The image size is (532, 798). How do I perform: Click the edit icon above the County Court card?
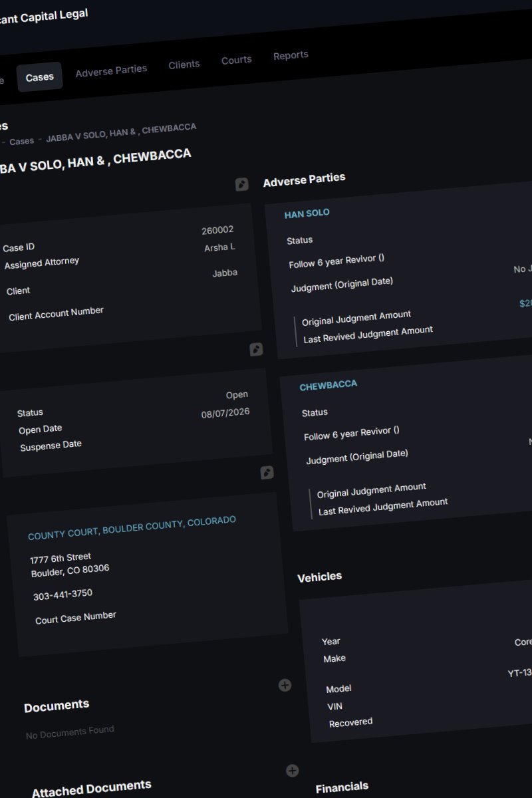click(267, 473)
